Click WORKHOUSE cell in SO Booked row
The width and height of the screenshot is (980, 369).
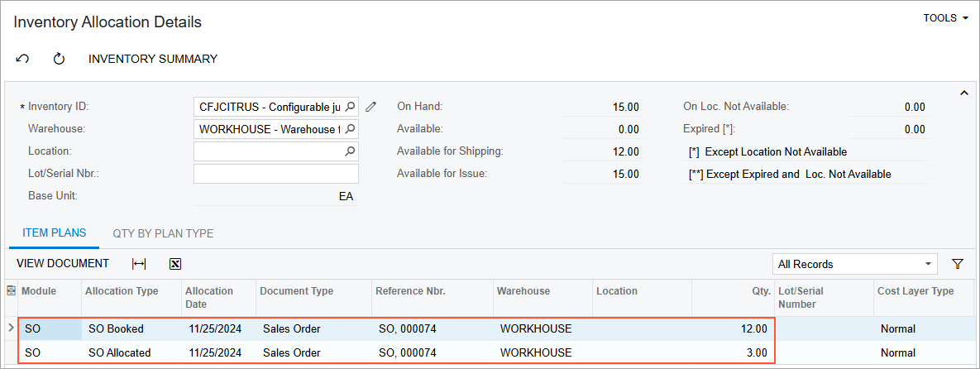pyautogui.click(x=543, y=328)
